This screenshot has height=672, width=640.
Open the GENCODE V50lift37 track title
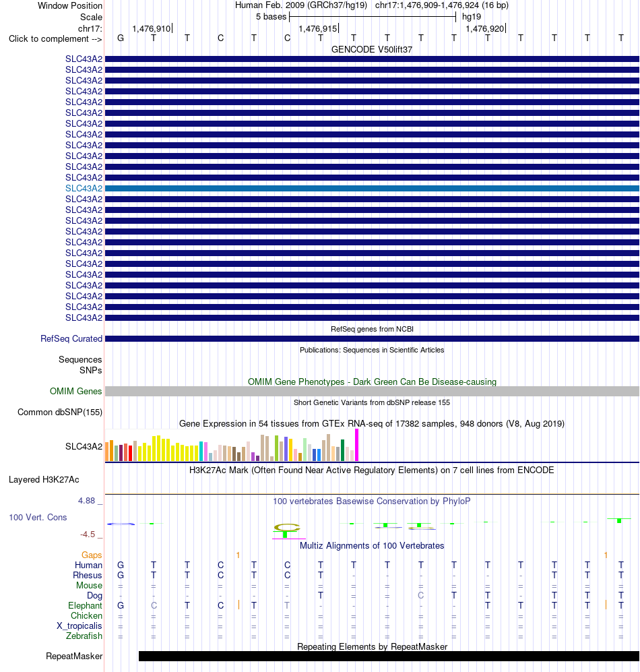[x=372, y=50]
